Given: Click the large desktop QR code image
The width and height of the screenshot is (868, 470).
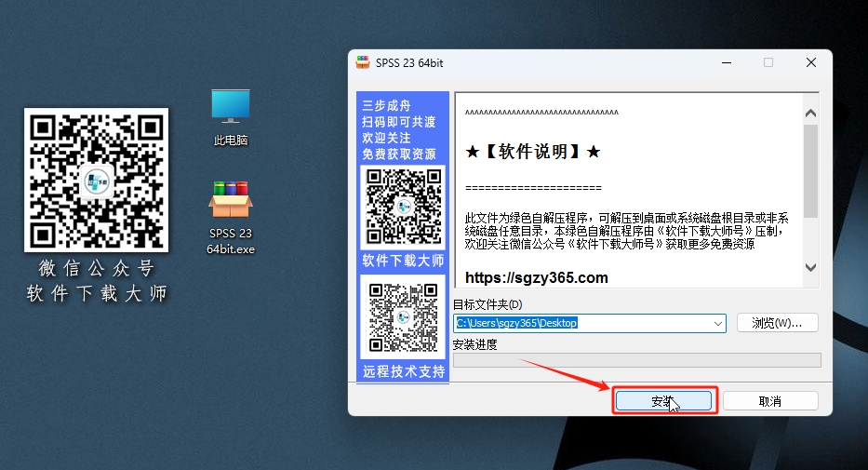Looking at the screenshot, I should click(x=97, y=180).
